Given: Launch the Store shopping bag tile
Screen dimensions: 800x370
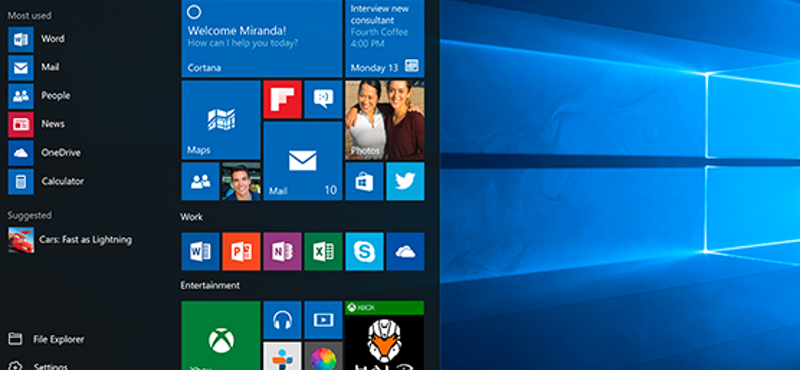Looking at the screenshot, I should (x=364, y=181).
